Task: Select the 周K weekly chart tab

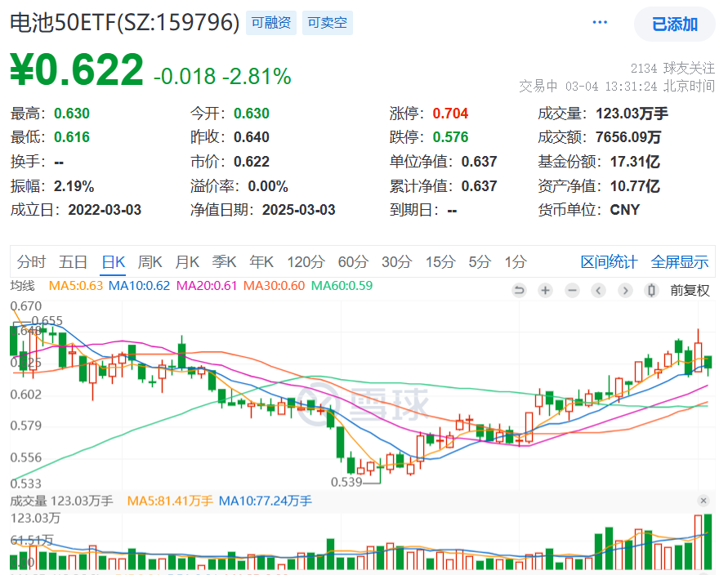Action: pos(150,262)
